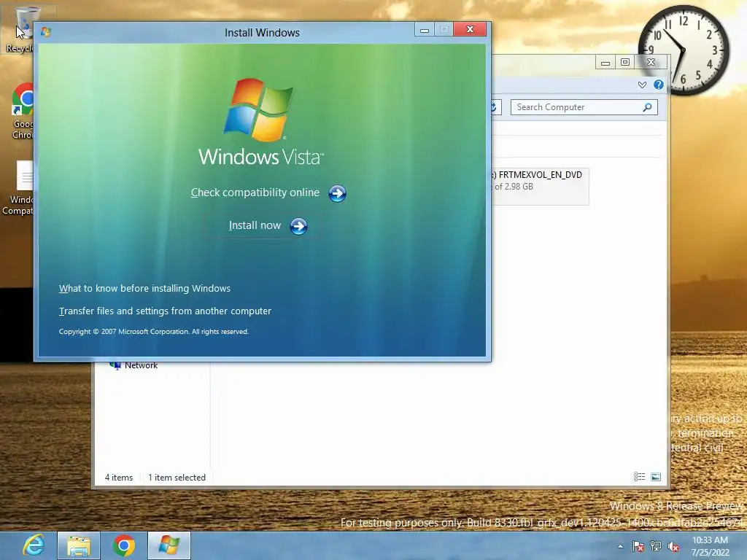The image size is (747, 560).
Task: Click the Check compatibility online arrow icon
Action: [337, 193]
